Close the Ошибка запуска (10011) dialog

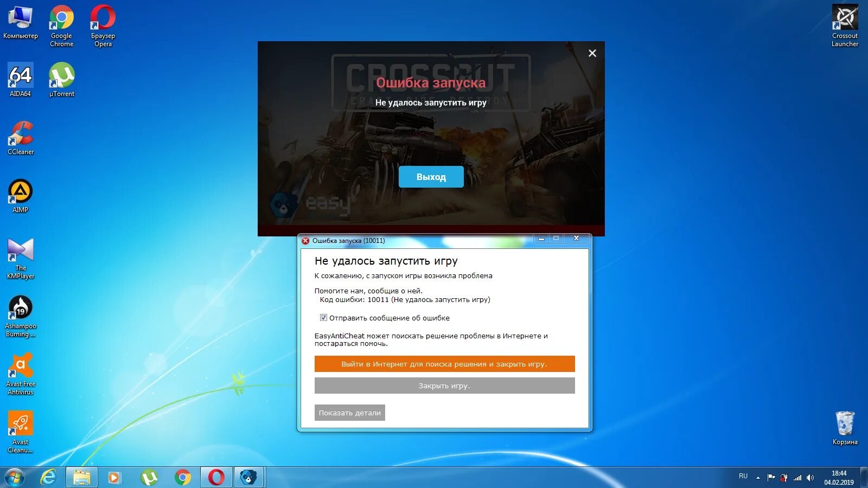pyautogui.click(x=576, y=239)
